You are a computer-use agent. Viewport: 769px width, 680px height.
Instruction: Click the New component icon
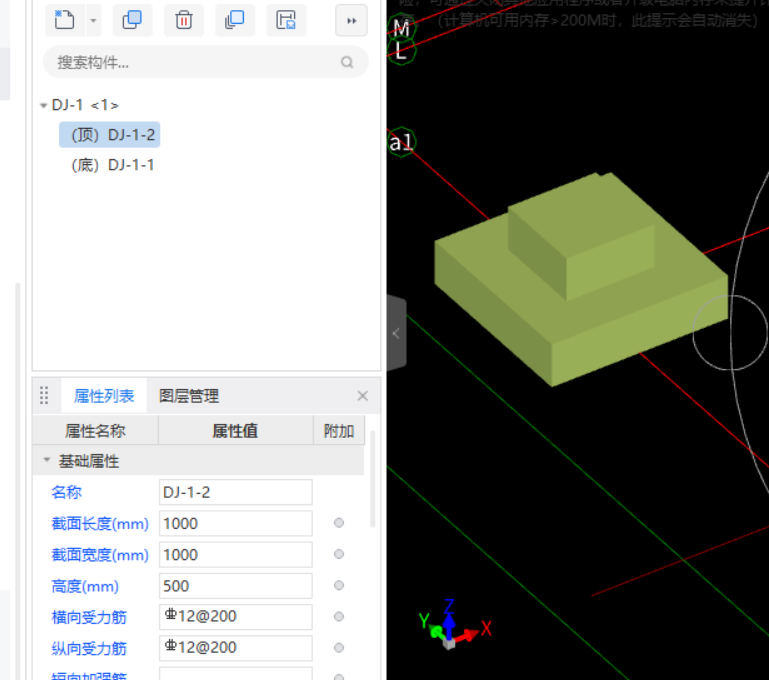point(65,21)
